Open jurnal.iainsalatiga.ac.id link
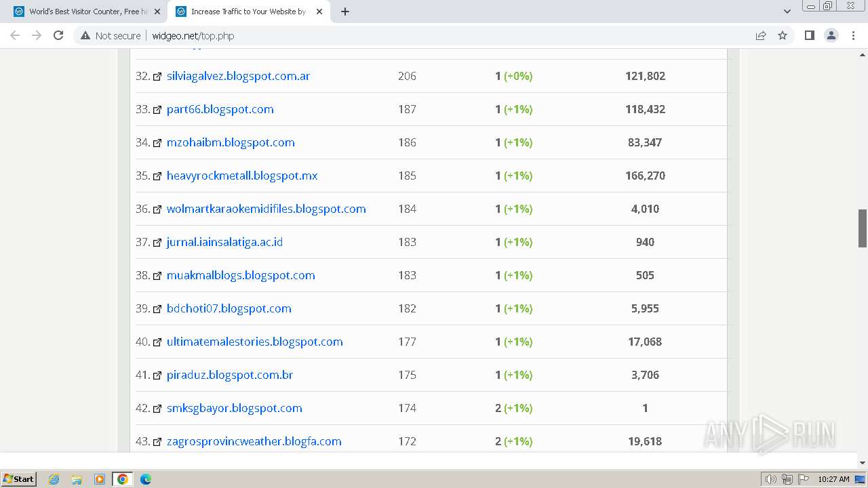This screenshot has width=868, height=488. tap(224, 242)
